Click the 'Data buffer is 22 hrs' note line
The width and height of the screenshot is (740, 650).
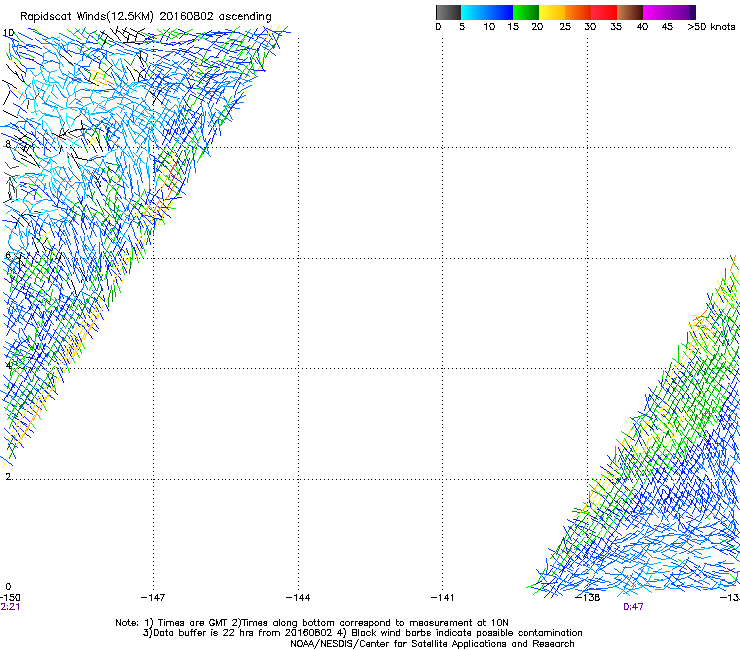pos(362,633)
